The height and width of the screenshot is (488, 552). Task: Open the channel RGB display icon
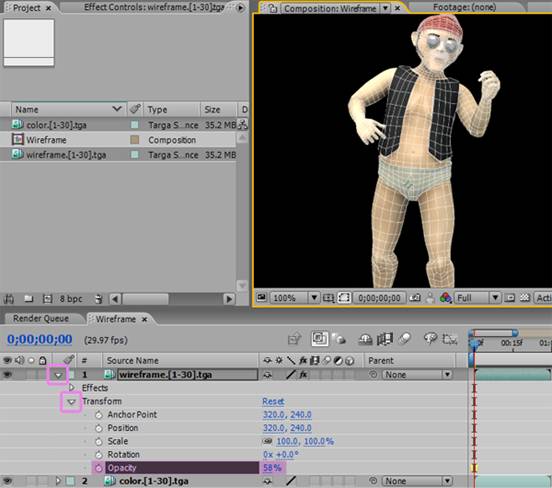point(445,298)
